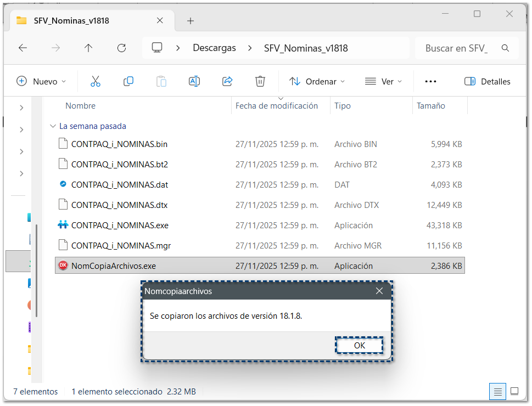Go up one folder level
Image resolution: width=532 pixels, height=406 pixels.
88,48
